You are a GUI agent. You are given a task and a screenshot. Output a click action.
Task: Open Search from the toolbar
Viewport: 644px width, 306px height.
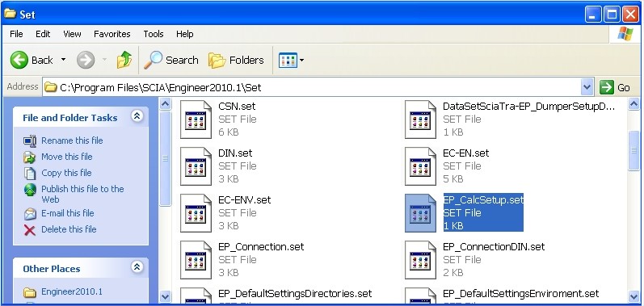pyautogui.click(x=171, y=61)
